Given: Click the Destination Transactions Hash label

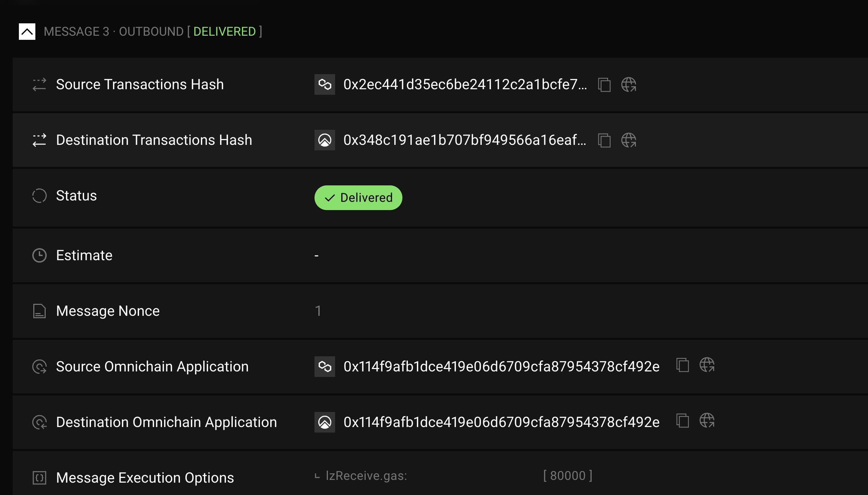Looking at the screenshot, I should [x=154, y=140].
